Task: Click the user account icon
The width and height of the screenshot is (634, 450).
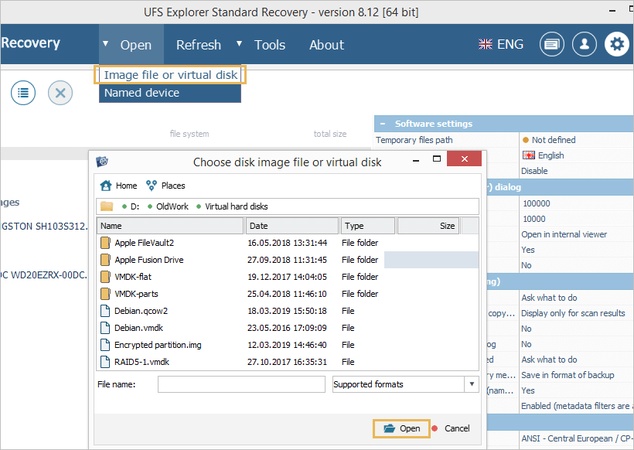Action: [584, 44]
